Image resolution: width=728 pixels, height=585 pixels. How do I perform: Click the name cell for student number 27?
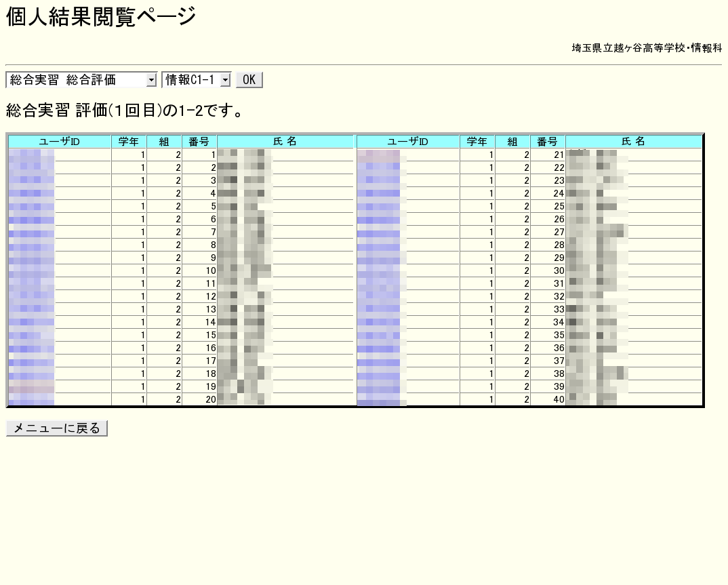pos(634,232)
